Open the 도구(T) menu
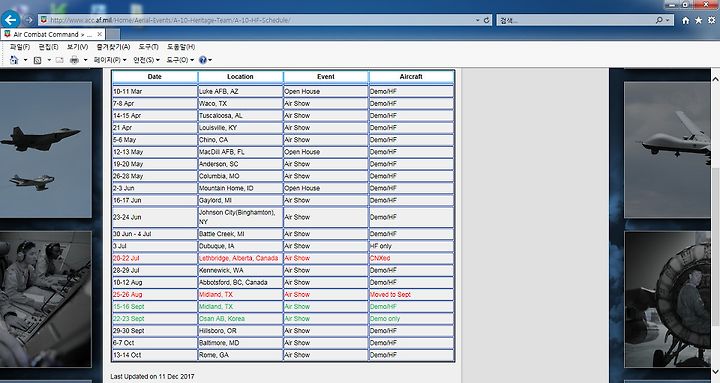Viewport: 720px width, 383px height. 148,47
